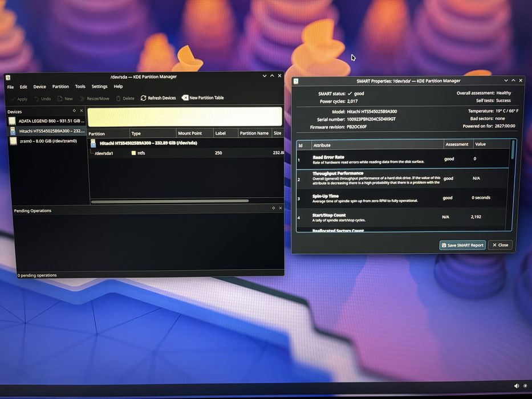Click the Type column header
The width and height of the screenshot is (532, 399).
pyautogui.click(x=153, y=133)
